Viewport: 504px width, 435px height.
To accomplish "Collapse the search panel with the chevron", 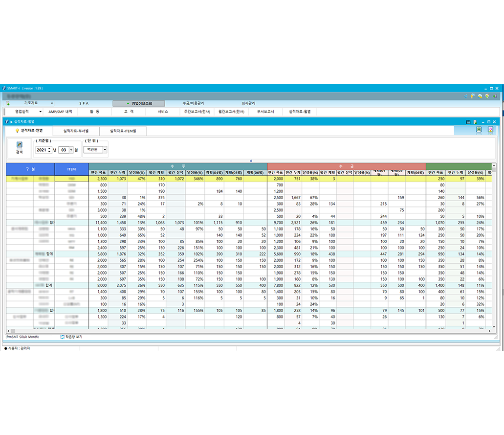I will click(251, 160).
